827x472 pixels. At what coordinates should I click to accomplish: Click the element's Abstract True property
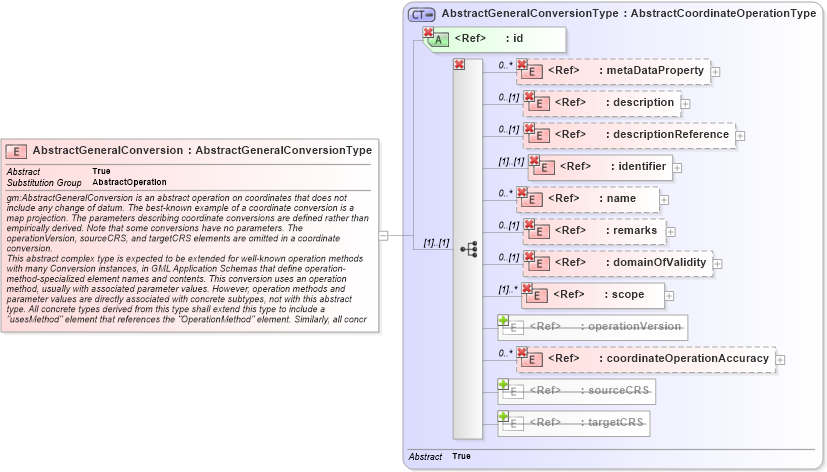tap(59, 172)
